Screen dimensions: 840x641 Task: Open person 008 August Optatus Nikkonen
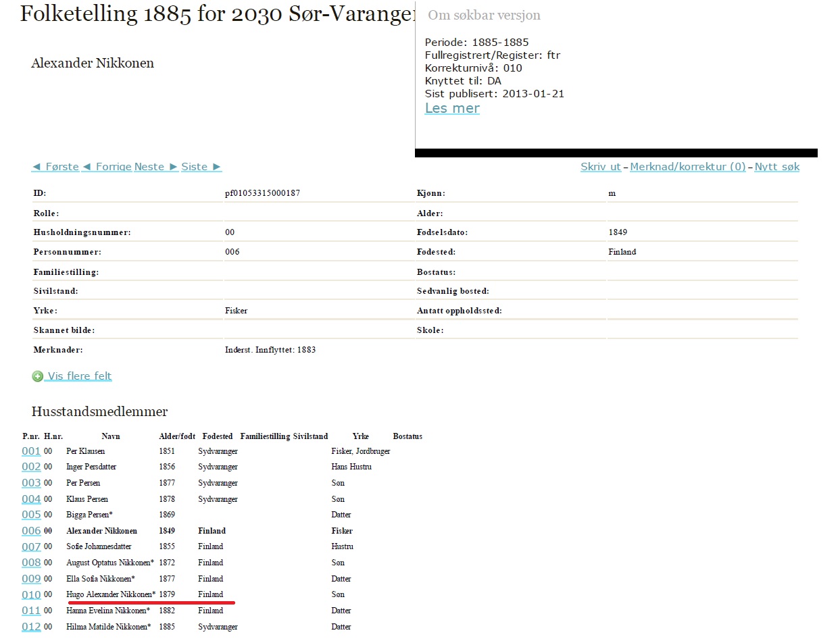(x=31, y=563)
